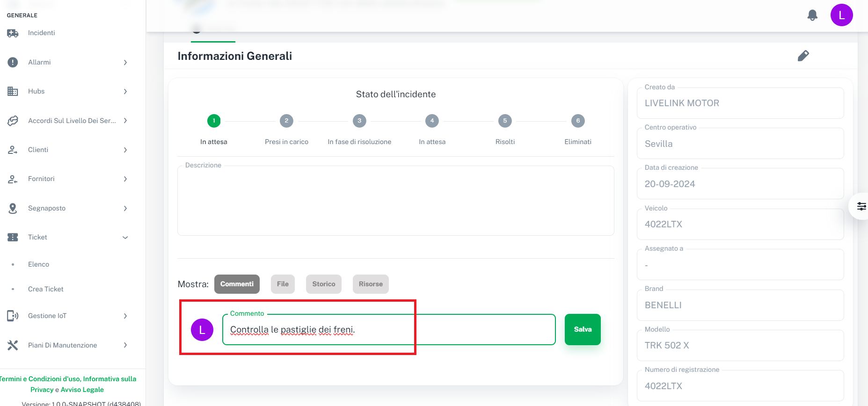Screen dimensions: 868x406
Task: Select step 5 Risolti status
Action: point(505,121)
